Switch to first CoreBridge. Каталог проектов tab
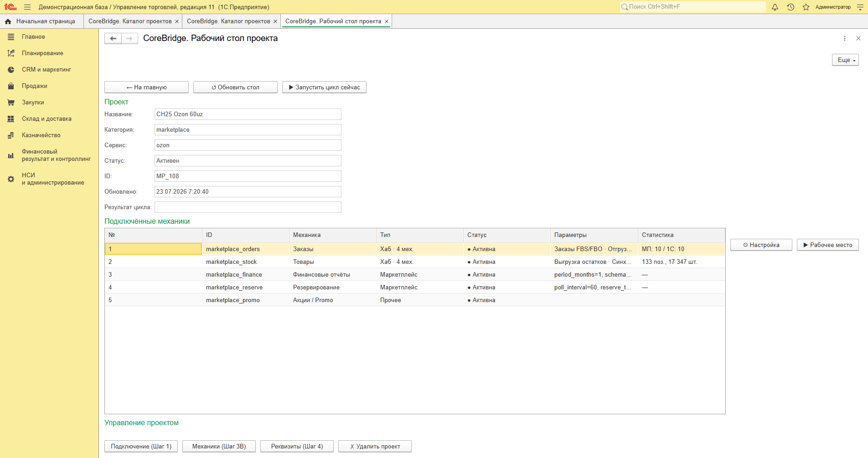 (130, 21)
